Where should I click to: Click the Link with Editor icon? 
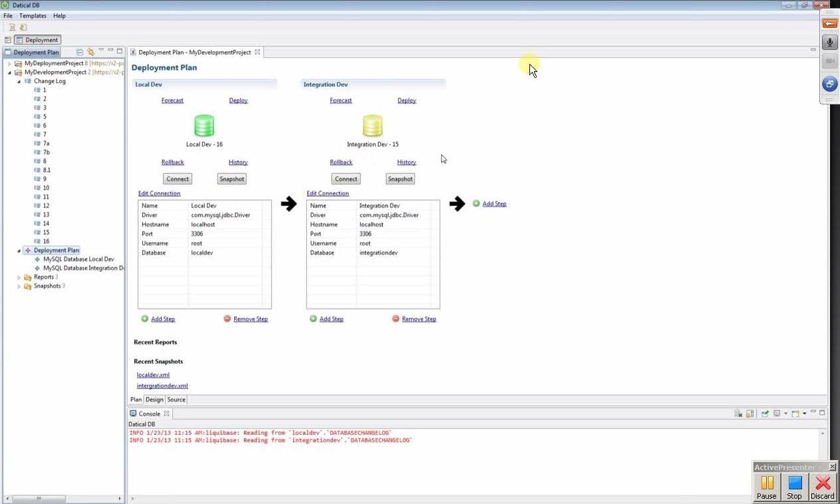point(90,52)
